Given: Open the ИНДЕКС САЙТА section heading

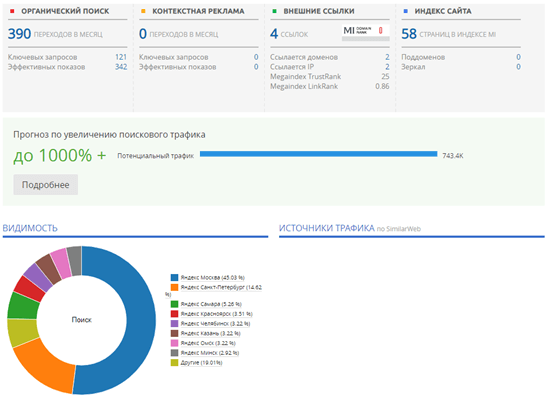Looking at the screenshot, I should point(443,11).
